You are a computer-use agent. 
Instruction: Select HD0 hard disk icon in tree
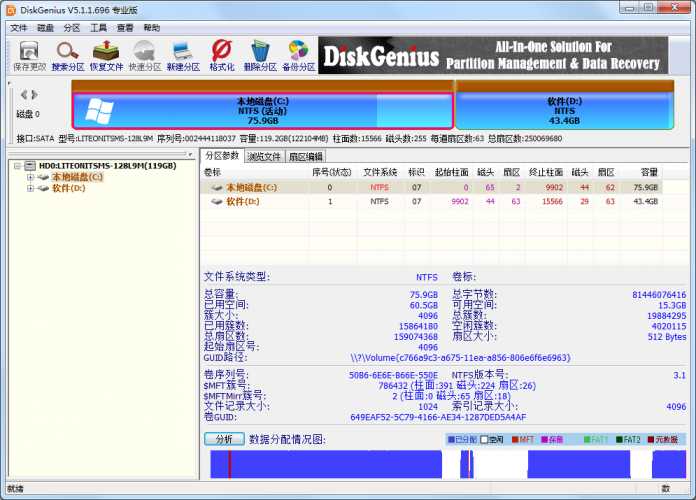coord(30,166)
